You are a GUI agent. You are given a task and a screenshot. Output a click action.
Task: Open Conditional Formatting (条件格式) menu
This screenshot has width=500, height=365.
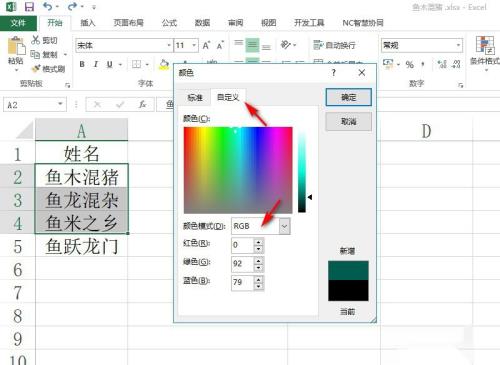485,53
